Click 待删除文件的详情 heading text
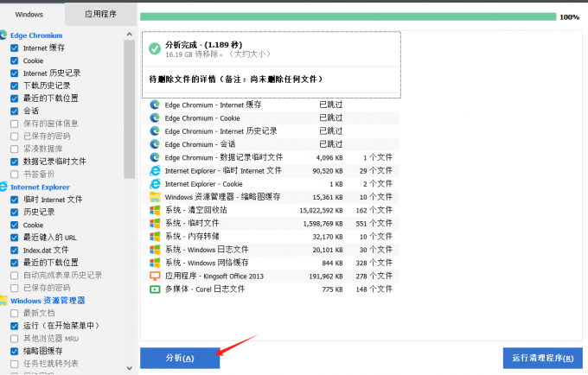Viewport: 588px width, 375px height. pos(235,79)
